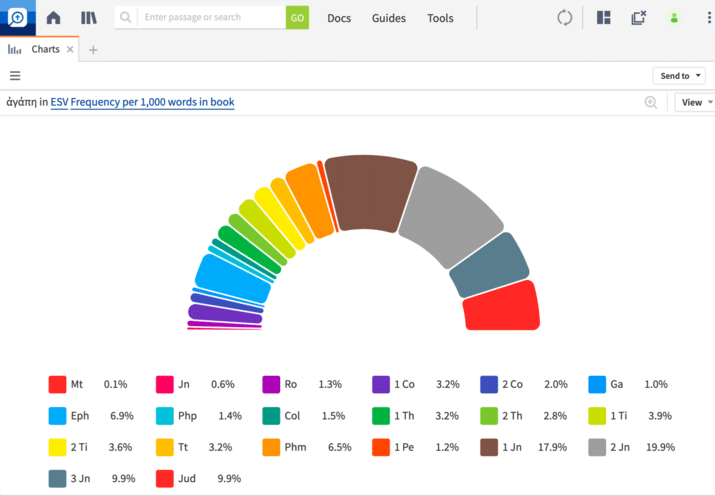Click the passage or search input field
Image resolution: width=715 pixels, height=496 pixels.
212,18
